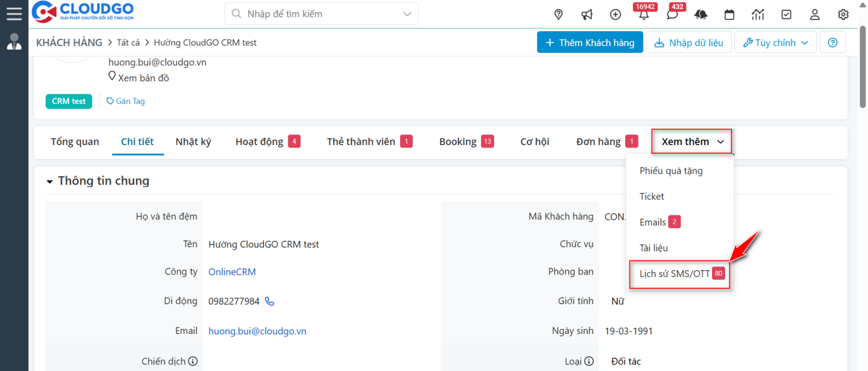Click the help question mark button
The image size is (868, 371).
point(833,43)
